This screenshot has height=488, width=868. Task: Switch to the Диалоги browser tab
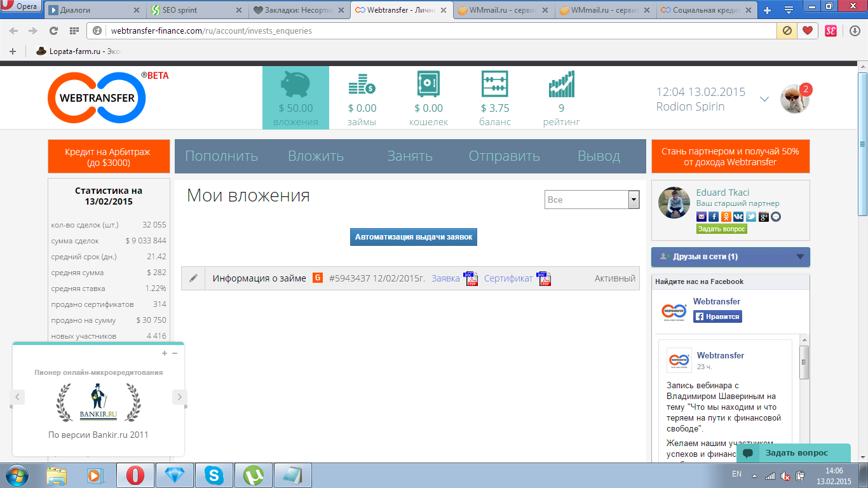point(93,10)
